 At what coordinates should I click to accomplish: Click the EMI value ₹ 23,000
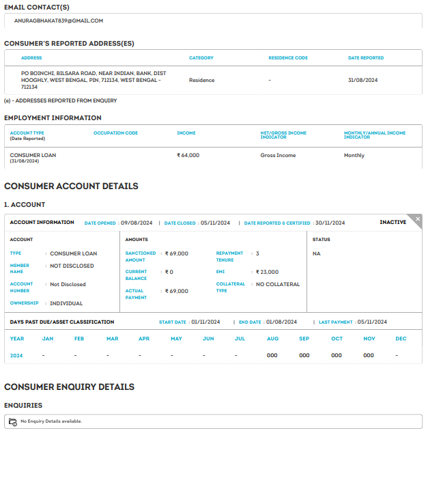267,272
